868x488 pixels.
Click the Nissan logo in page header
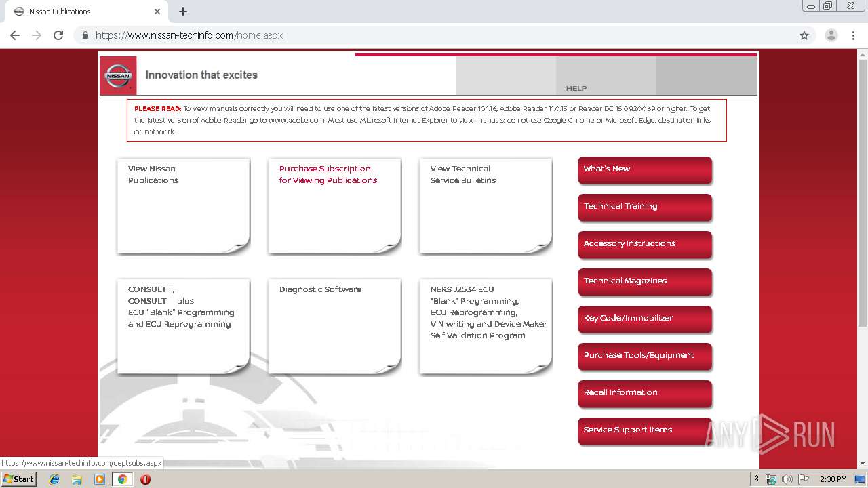tap(118, 75)
